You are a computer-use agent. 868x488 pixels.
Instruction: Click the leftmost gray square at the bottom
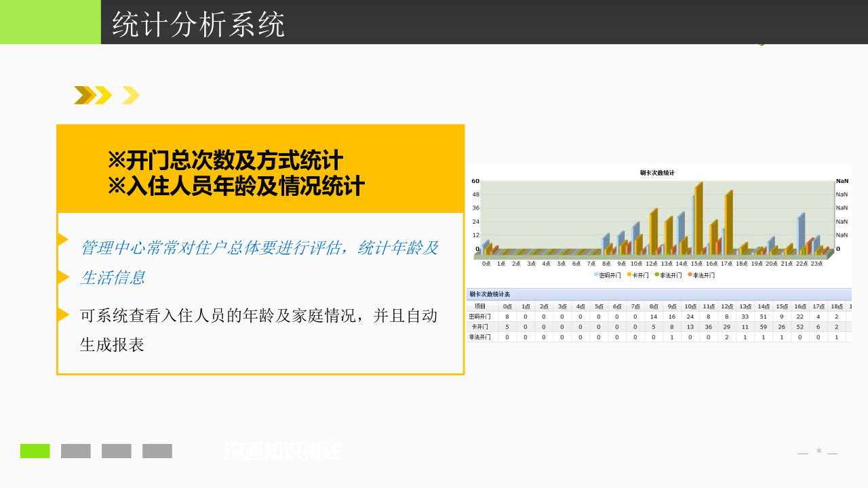tap(76, 451)
